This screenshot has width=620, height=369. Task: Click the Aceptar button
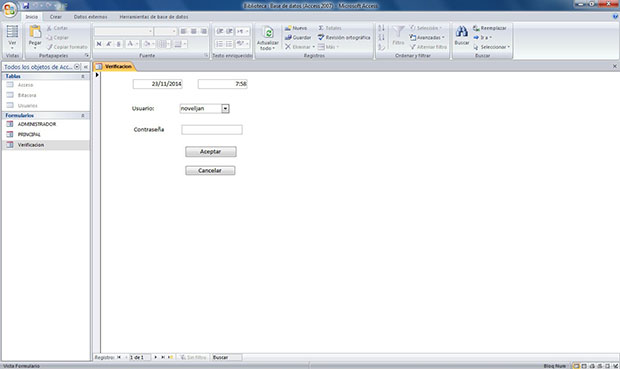click(211, 151)
